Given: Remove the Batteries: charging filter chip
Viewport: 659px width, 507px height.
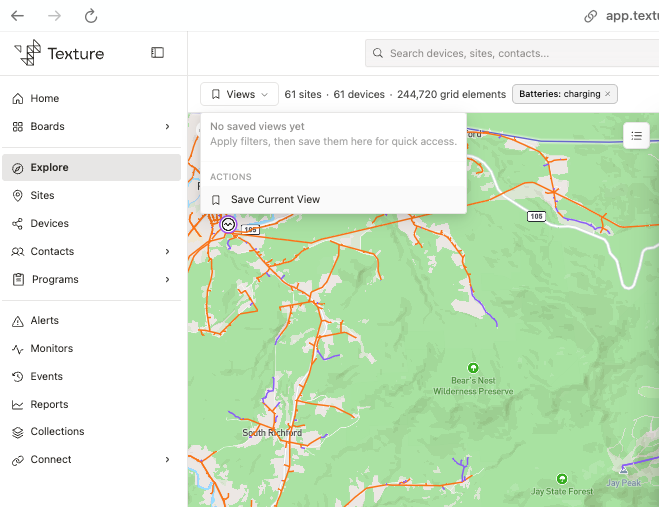Looking at the screenshot, I should [608, 94].
